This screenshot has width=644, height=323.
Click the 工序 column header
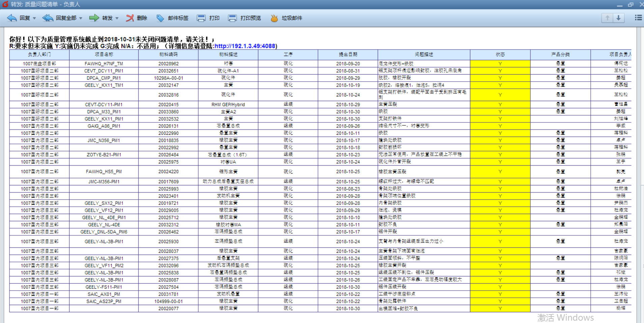tap(288, 55)
